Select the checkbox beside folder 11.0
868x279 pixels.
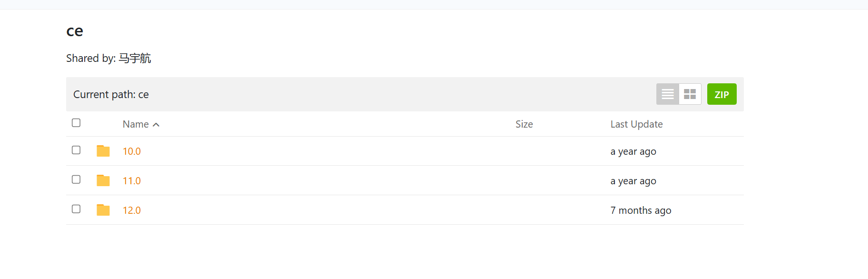pyautogui.click(x=76, y=179)
